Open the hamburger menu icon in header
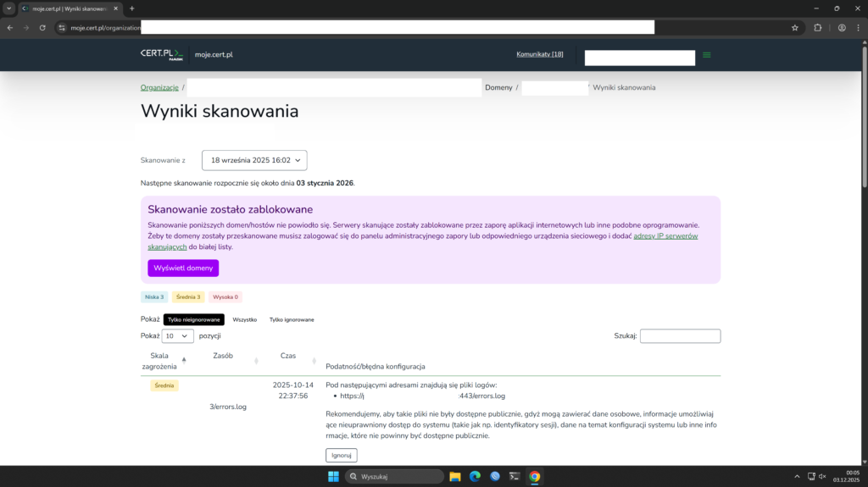Image resolution: width=868 pixels, height=487 pixels. coord(706,55)
